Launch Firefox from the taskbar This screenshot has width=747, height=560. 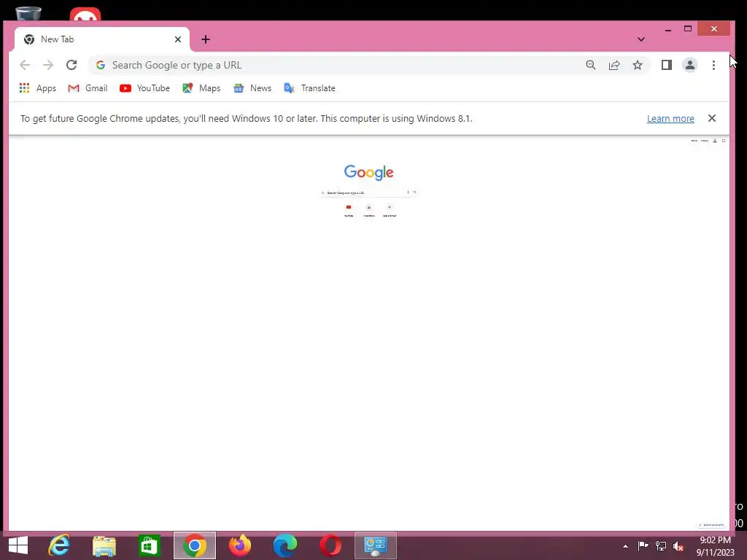pyautogui.click(x=239, y=545)
